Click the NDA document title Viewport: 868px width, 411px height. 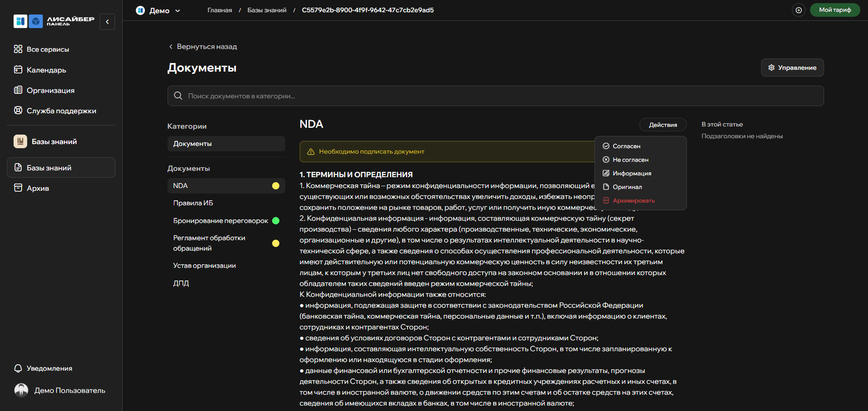click(x=312, y=124)
